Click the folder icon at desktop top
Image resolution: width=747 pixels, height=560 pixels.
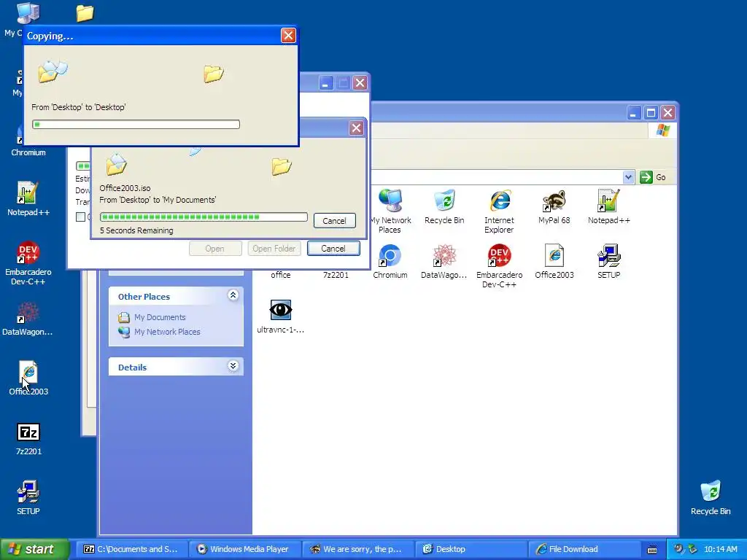[85, 13]
